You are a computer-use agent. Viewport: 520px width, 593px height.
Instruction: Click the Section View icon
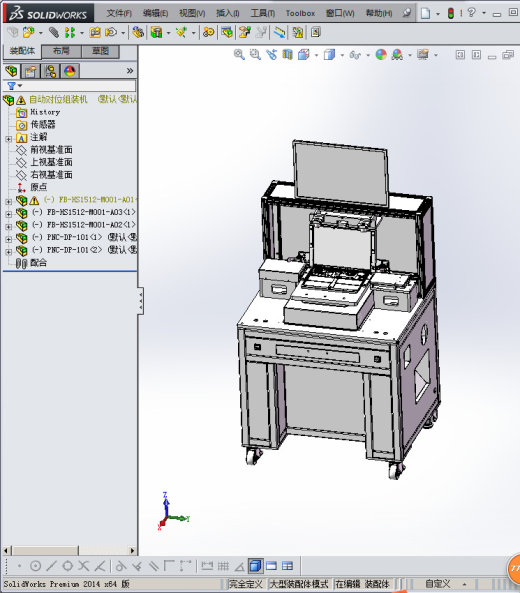[287, 55]
